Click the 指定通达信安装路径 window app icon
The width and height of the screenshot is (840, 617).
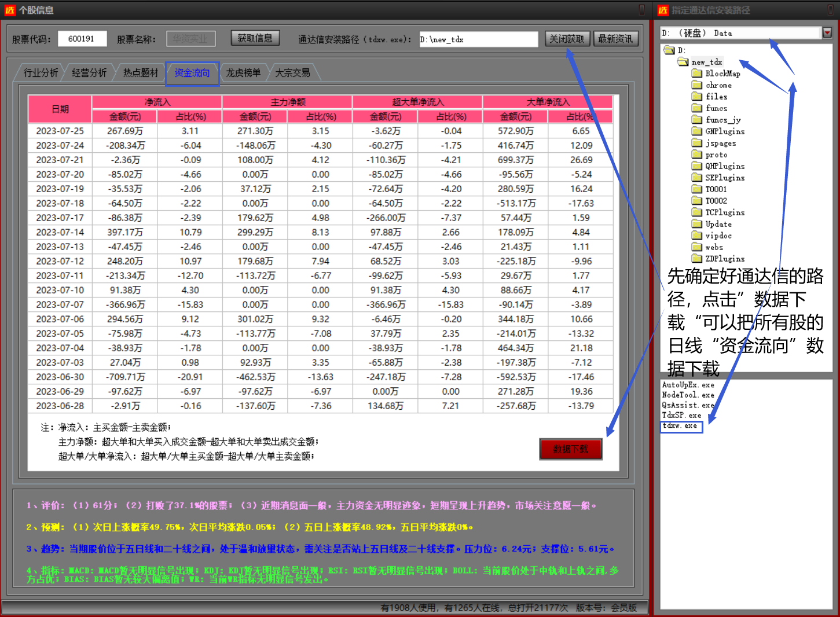click(663, 10)
